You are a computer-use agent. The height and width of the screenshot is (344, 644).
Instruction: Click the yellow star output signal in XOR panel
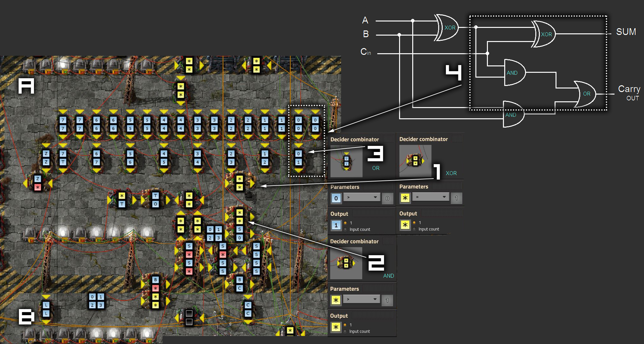point(405,225)
